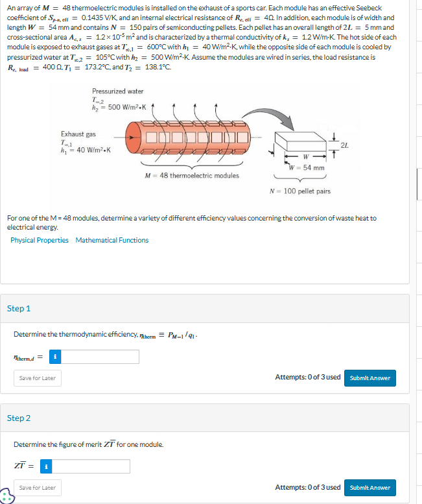
Task: Submit Answer for Step 1
Action: [370, 378]
